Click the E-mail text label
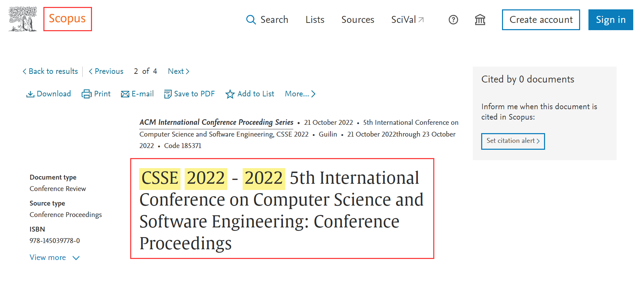 click(x=143, y=94)
